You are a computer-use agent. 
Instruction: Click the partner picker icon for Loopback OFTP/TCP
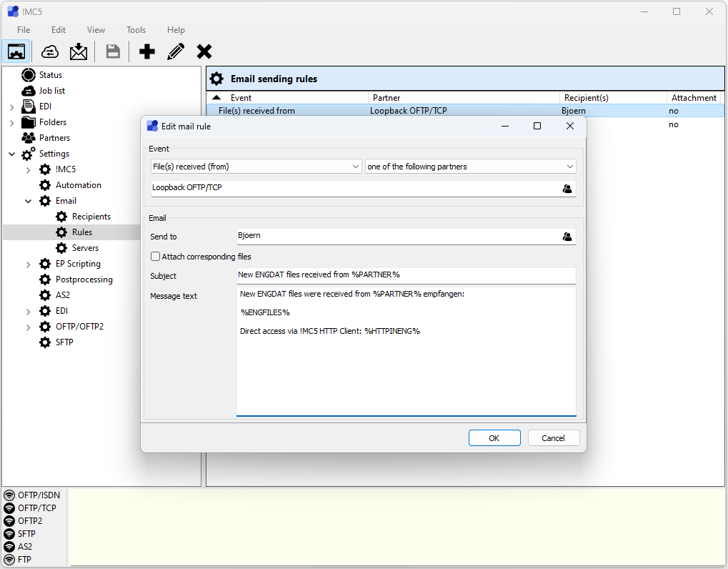567,189
